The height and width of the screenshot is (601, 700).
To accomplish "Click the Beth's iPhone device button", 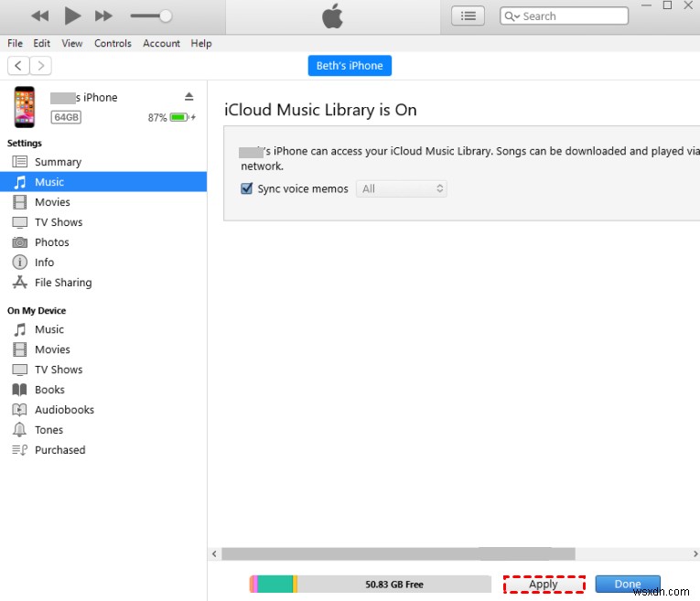I will tap(350, 66).
